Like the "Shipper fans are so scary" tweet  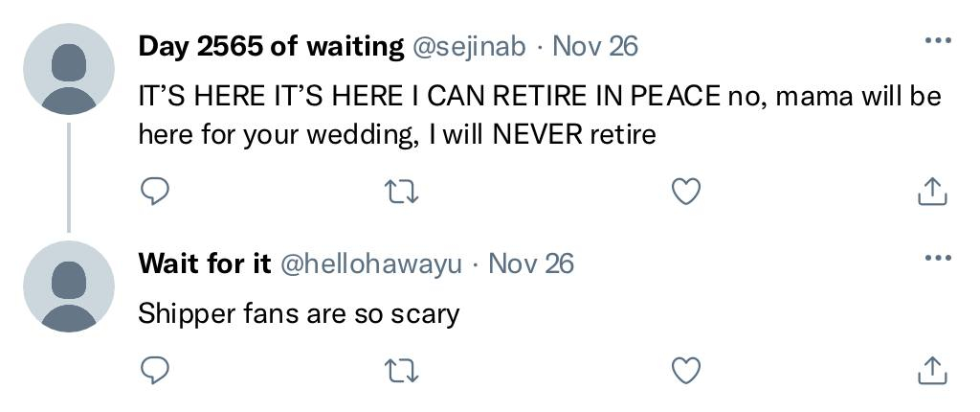coord(686,369)
